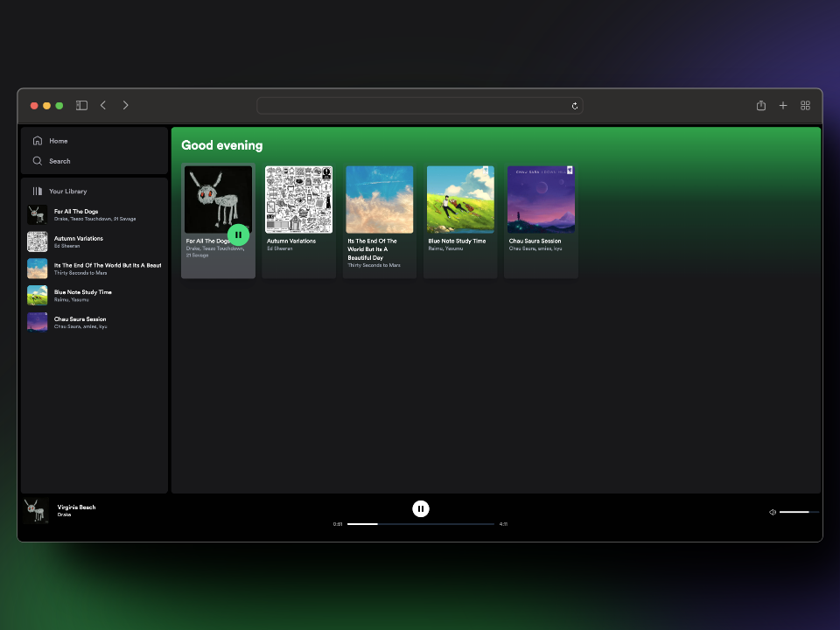Select the Its The End Of The World cover
The width and height of the screenshot is (840, 630).
pos(379,199)
